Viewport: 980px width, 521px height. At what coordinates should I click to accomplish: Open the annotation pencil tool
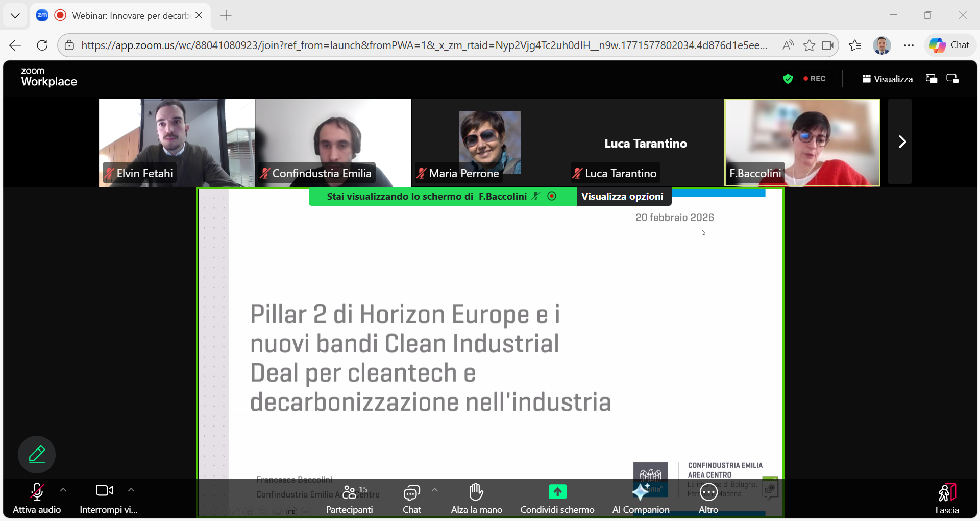tap(37, 454)
